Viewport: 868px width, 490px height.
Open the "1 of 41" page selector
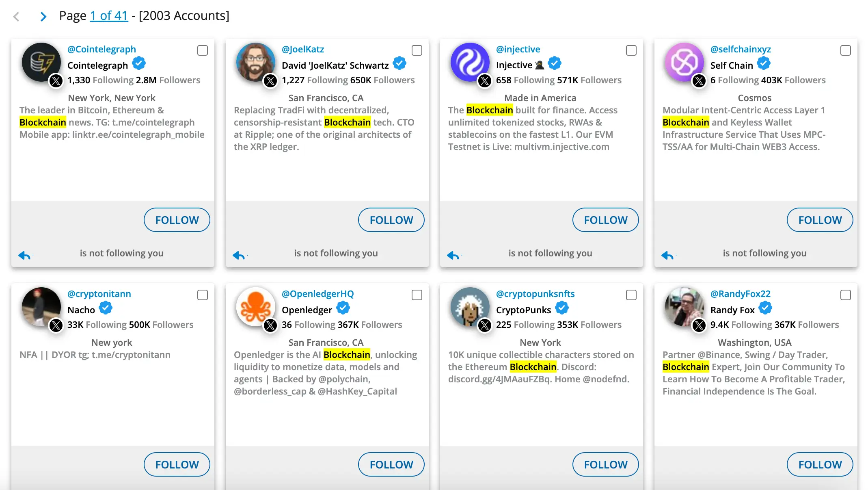coord(109,15)
